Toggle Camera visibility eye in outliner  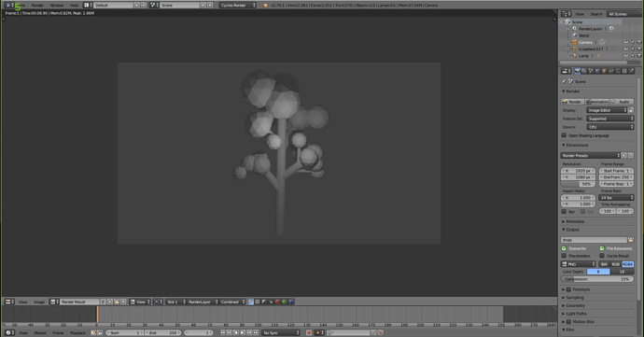pyautogui.click(x=626, y=42)
